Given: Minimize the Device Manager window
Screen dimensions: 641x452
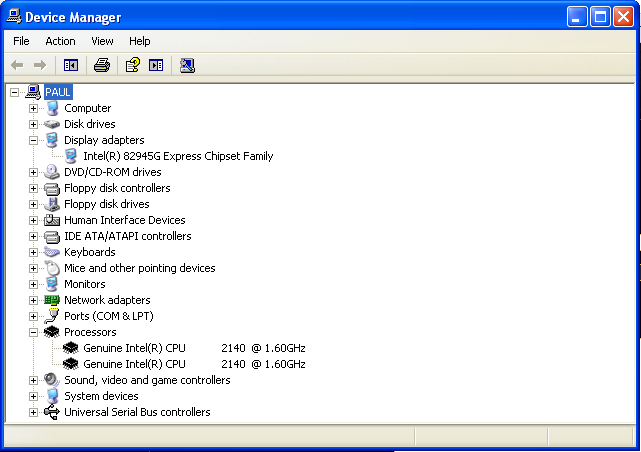Looking at the screenshot, I should point(577,17).
